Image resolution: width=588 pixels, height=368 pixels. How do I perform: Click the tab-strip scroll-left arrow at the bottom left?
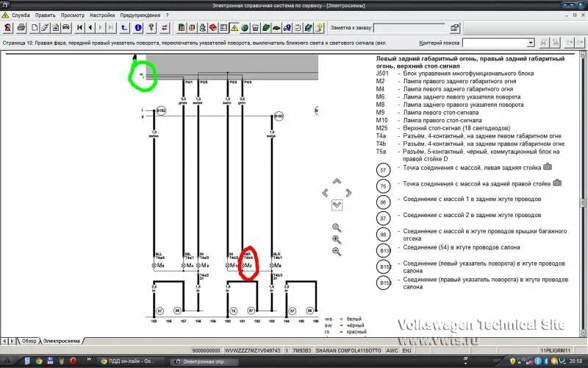[x=4, y=341]
